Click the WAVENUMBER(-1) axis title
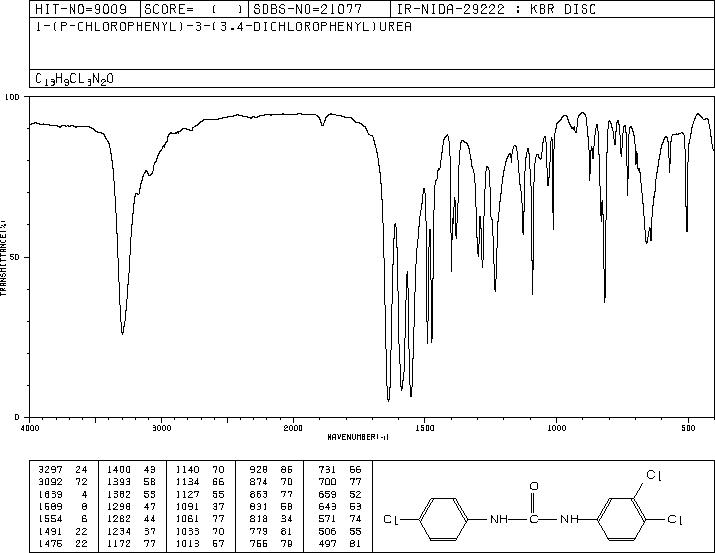Viewport: 715px width, 553px height. (x=358, y=437)
